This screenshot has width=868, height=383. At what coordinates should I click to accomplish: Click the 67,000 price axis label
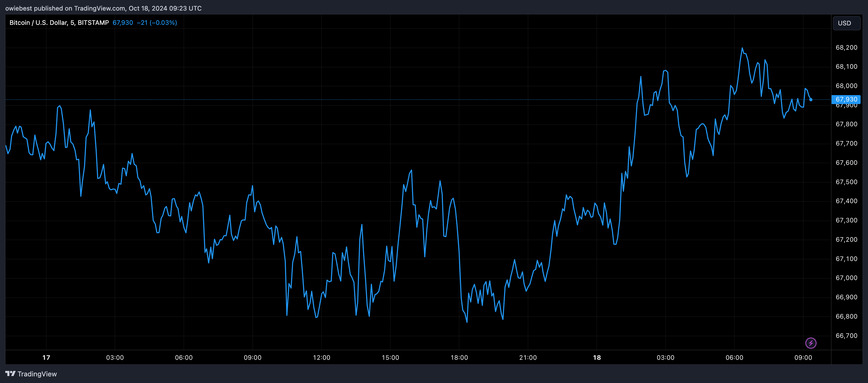click(846, 278)
